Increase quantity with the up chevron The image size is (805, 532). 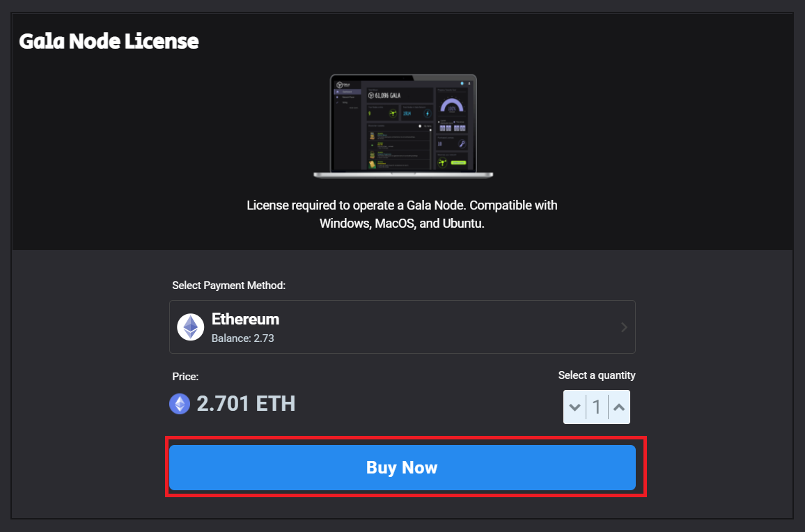(619, 407)
